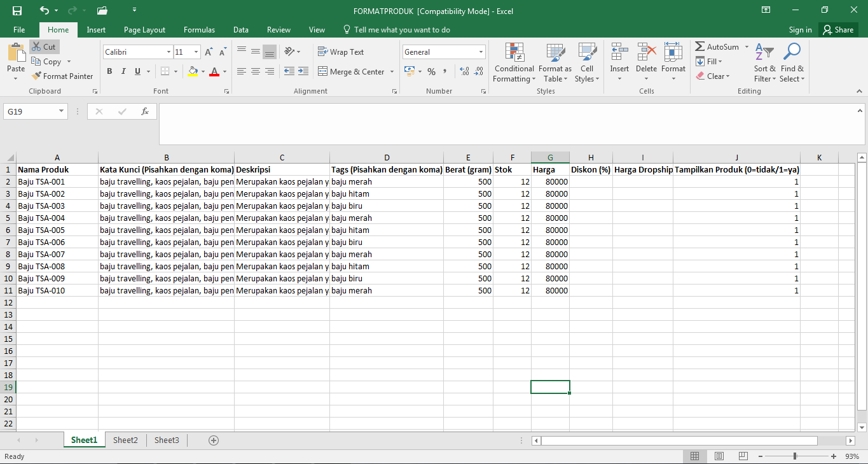Switch to the Page Layout tab
Image resolution: width=868 pixels, height=464 pixels.
point(144,30)
